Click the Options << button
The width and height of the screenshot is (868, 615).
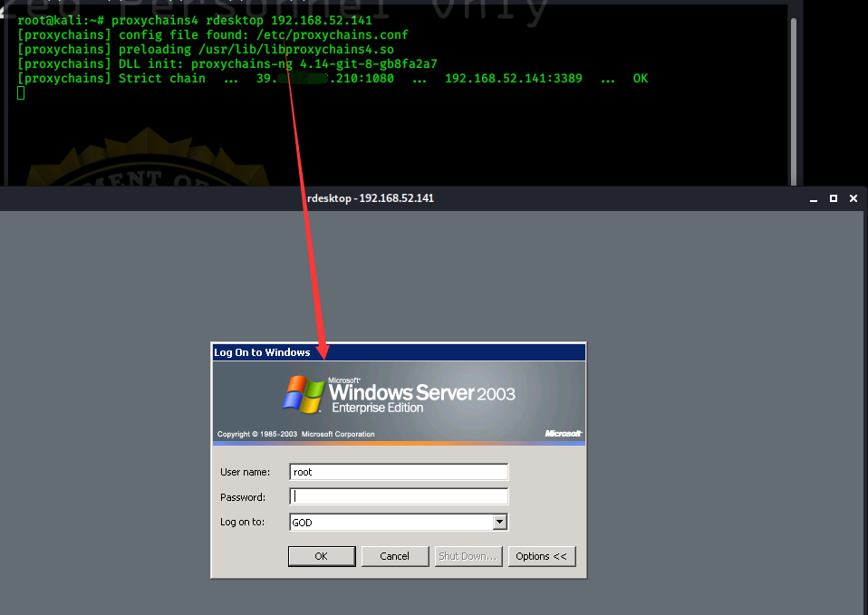tap(542, 556)
